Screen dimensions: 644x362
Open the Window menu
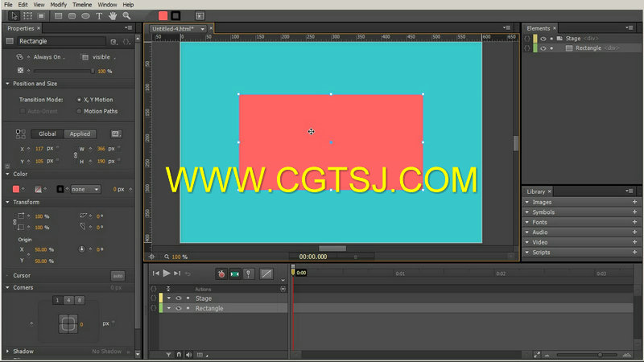point(107,5)
